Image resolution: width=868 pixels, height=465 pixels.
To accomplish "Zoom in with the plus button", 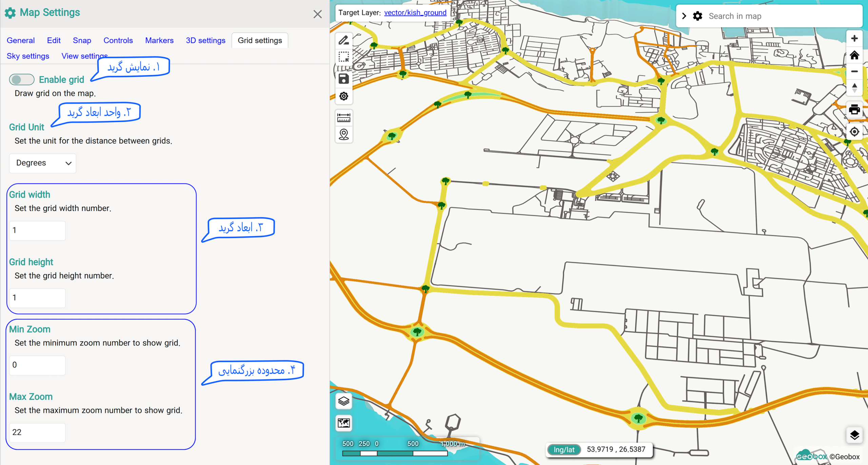I will pos(854,38).
